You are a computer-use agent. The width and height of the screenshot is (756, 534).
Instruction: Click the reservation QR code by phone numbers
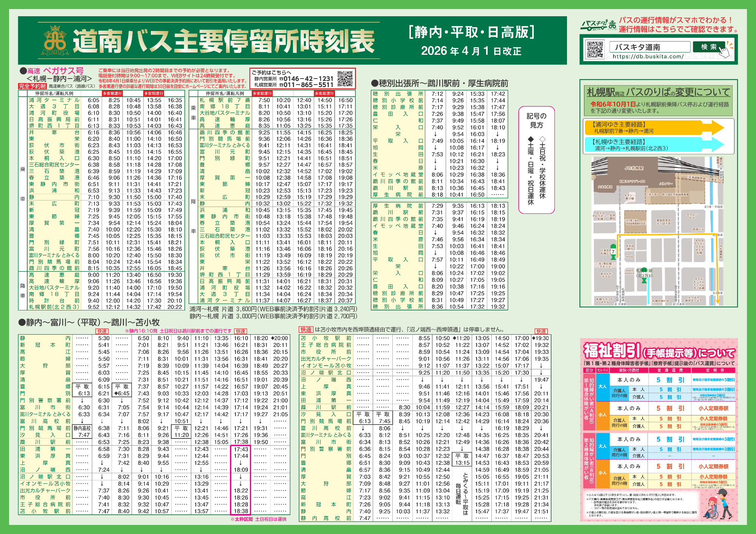pyautogui.click(x=344, y=79)
